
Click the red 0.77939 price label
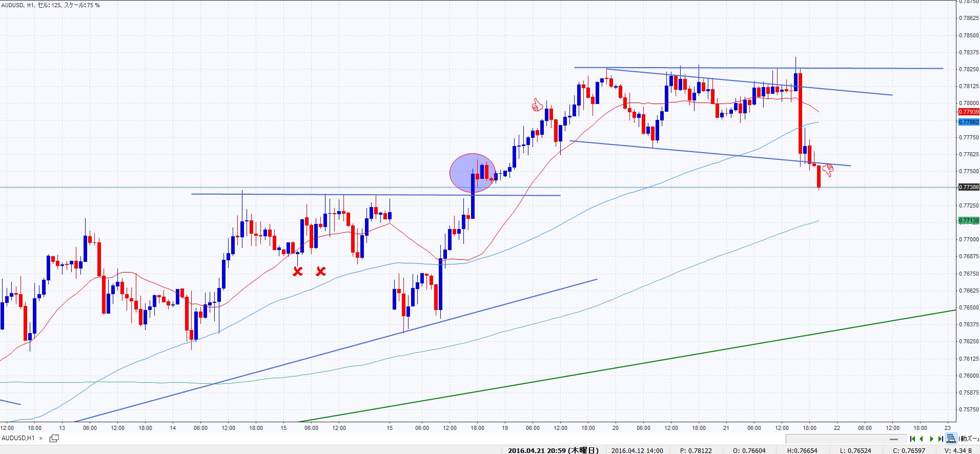(x=968, y=112)
